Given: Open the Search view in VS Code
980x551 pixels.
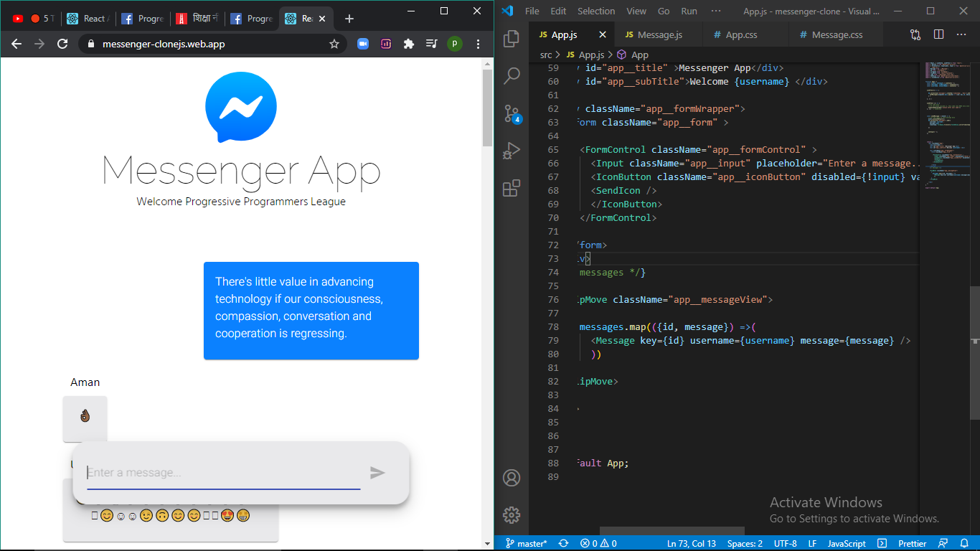Looking at the screenshot, I should tap(512, 75).
